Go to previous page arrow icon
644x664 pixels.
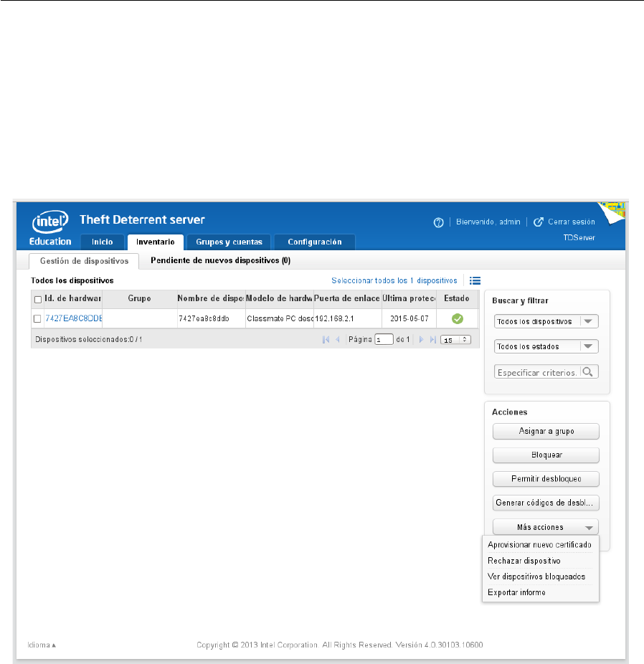point(338,340)
